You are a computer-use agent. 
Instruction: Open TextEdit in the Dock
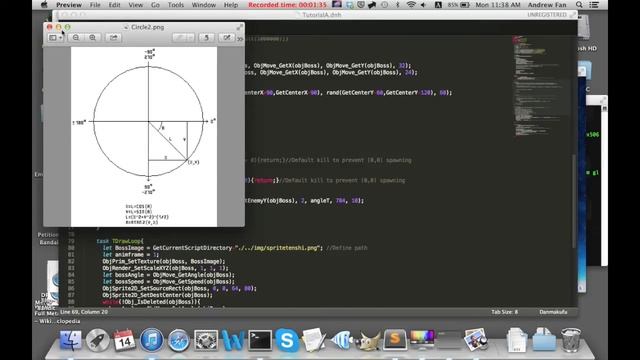point(313,340)
